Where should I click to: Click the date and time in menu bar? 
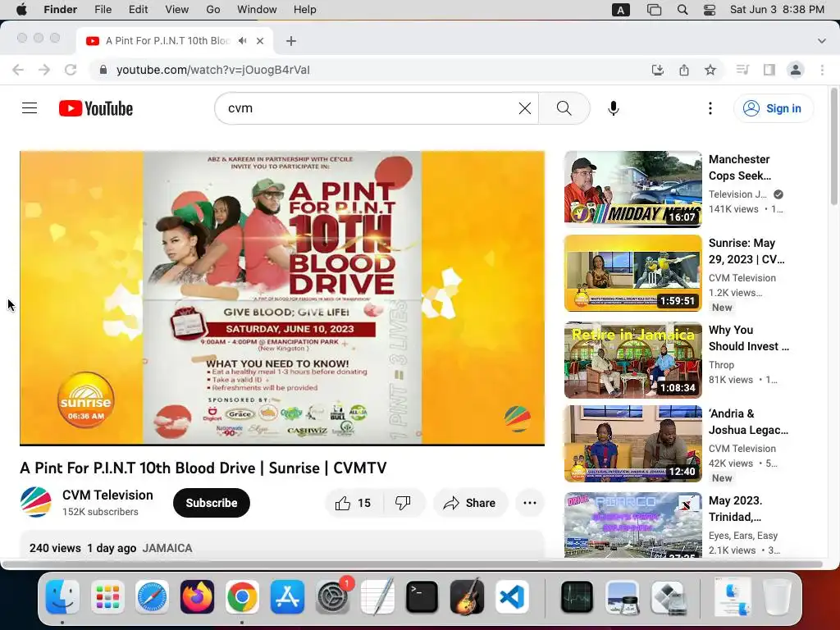(x=777, y=10)
